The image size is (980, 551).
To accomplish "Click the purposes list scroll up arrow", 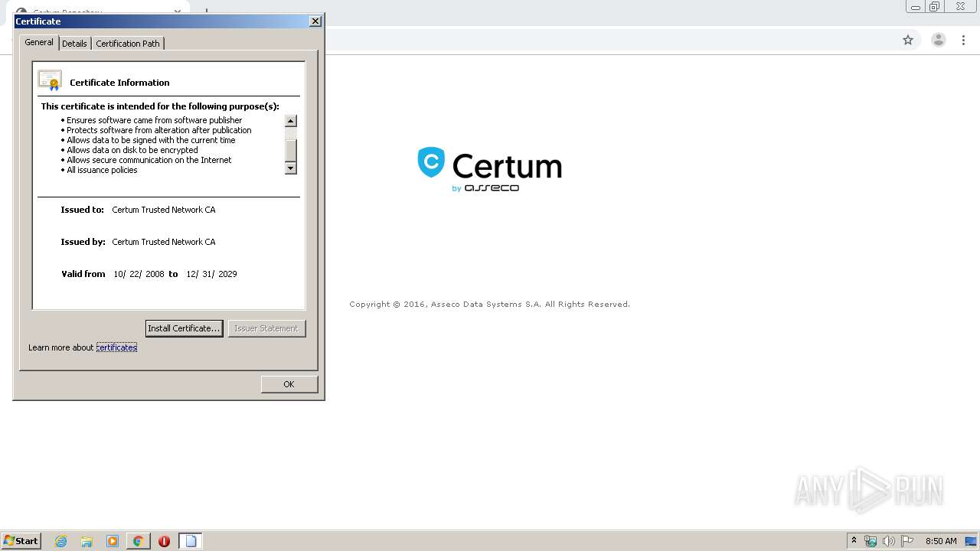I will click(x=291, y=121).
